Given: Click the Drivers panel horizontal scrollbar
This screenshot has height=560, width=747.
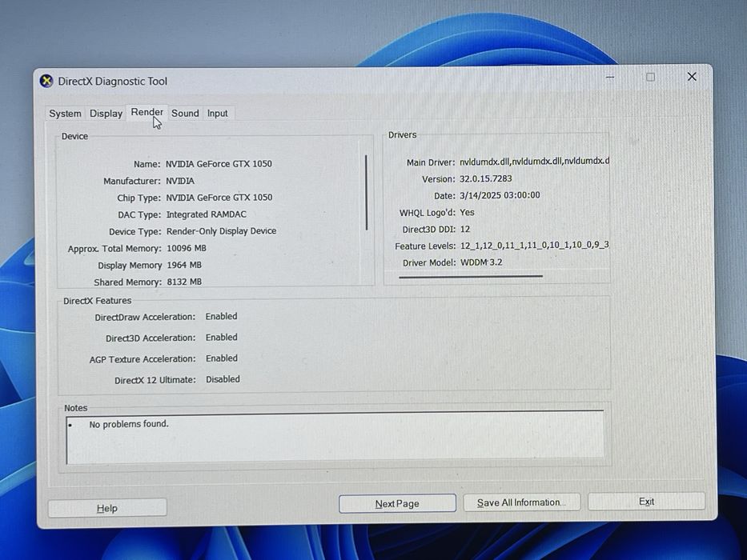Looking at the screenshot, I should (471, 276).
